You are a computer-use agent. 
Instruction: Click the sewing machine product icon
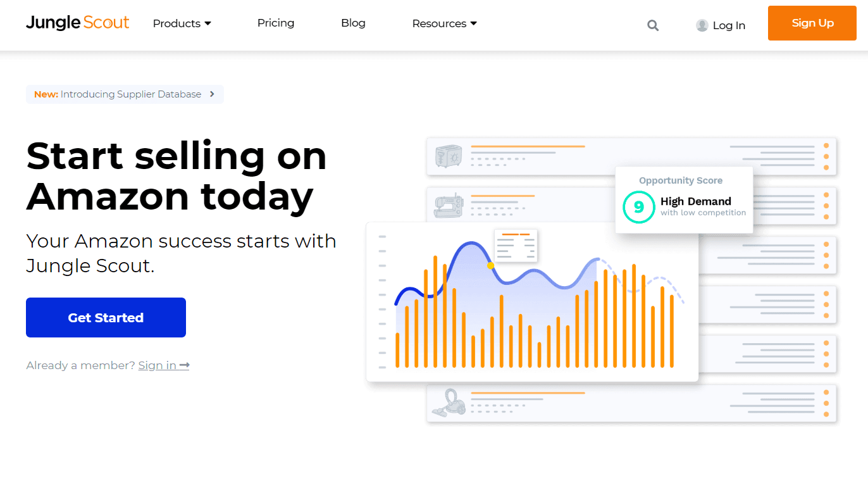pos(449,205)
